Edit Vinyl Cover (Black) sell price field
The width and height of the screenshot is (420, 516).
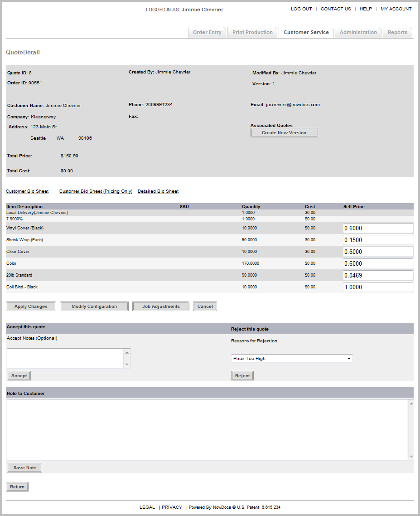(x=378, y=228)
